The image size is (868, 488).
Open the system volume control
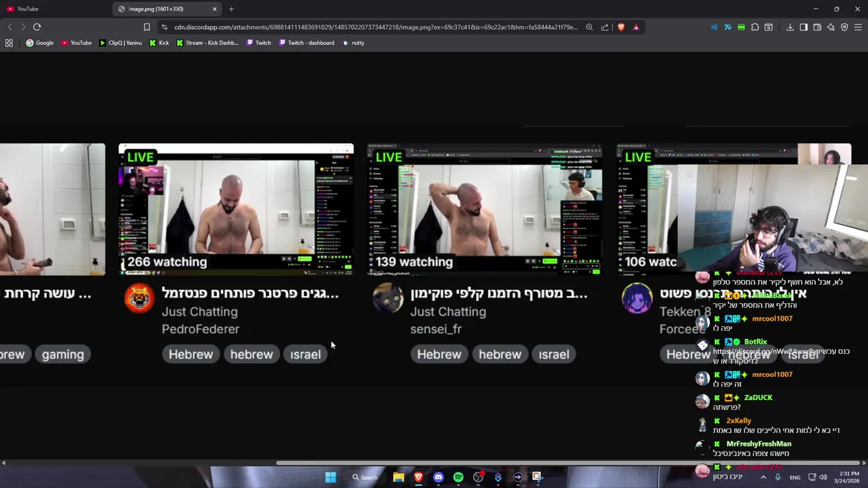(x=823, y=477)
